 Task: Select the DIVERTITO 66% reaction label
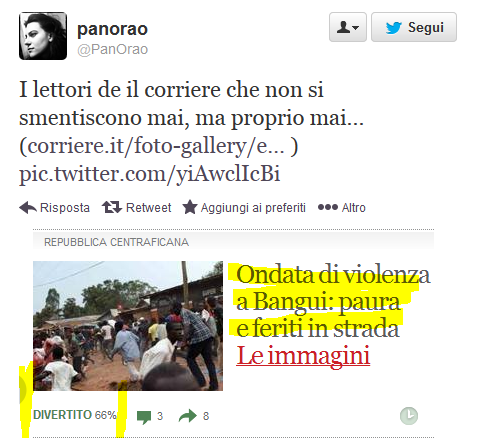pyautogui.click(x=75, y=415)
